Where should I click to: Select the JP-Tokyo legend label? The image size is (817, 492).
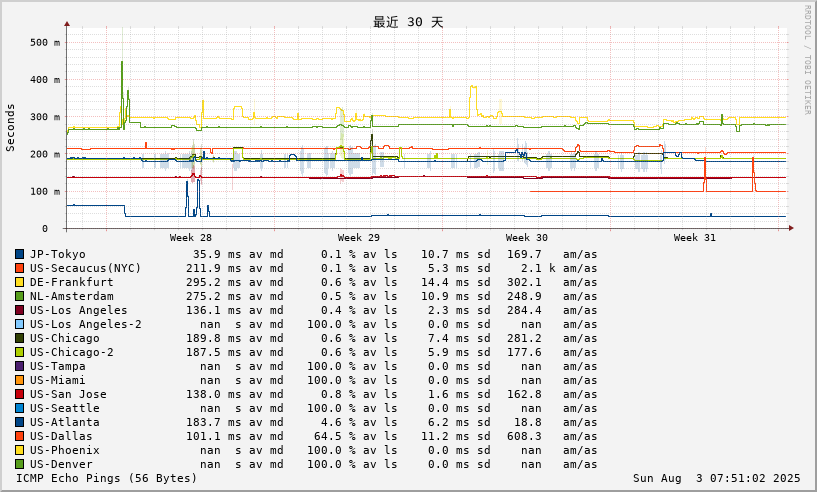pos(57,254)
